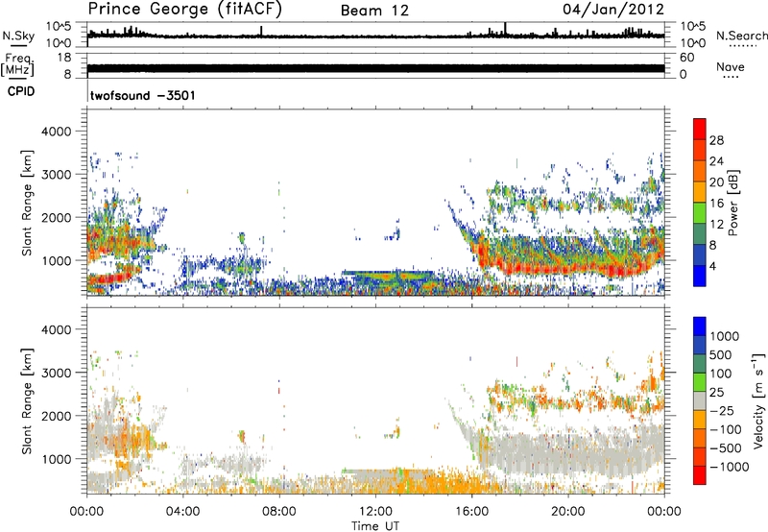Viewport: 768px width, 532px height.
Task: Click the 'Slant Range [km]' label of the velocity panel
Action: [x=27, y=400]
